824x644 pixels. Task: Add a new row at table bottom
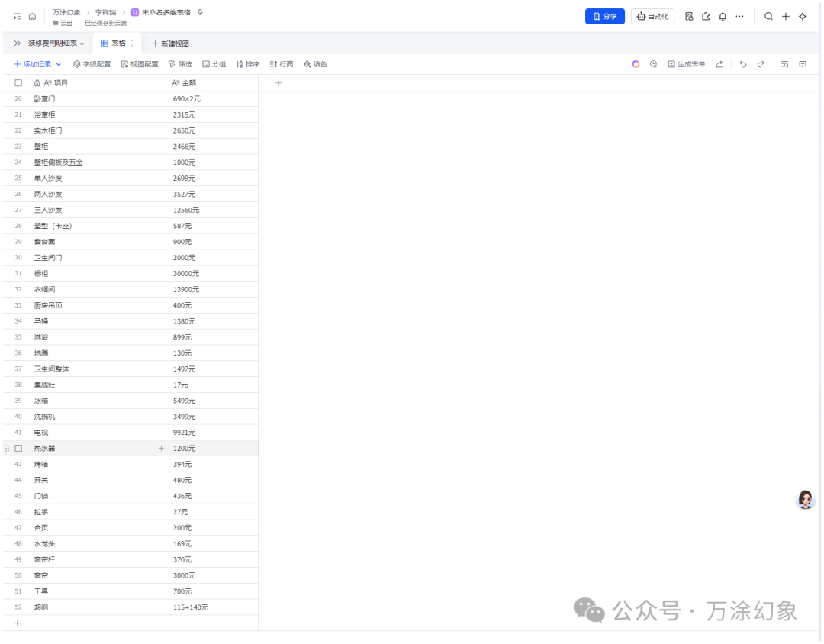coord(18,623)
